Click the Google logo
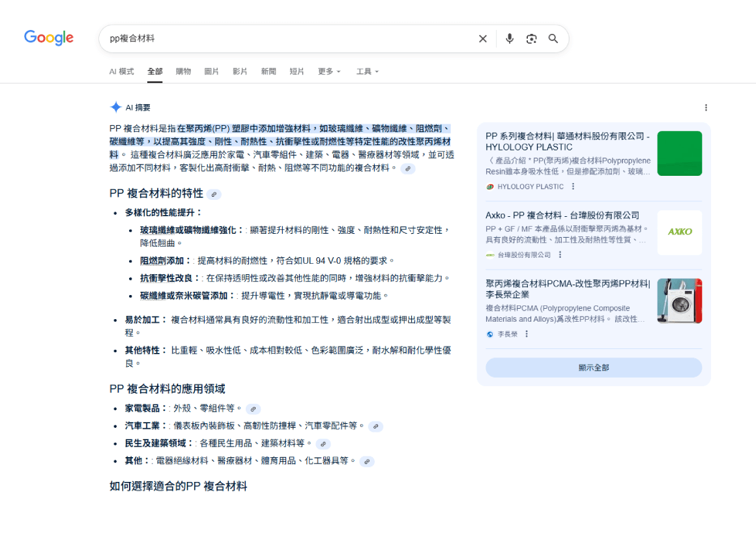This screenshot has height=534, width=756. coord(49,38)
